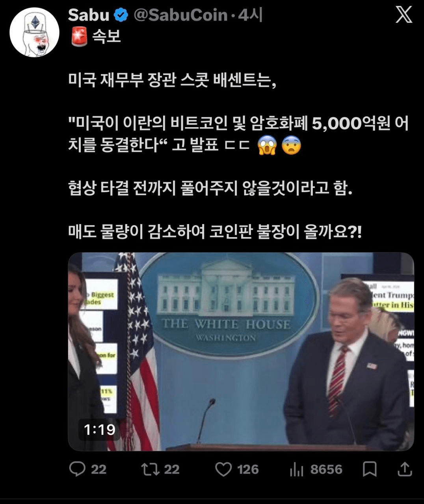Open the 8656 views count
424x504 pixels.
(x=326, y=469)
